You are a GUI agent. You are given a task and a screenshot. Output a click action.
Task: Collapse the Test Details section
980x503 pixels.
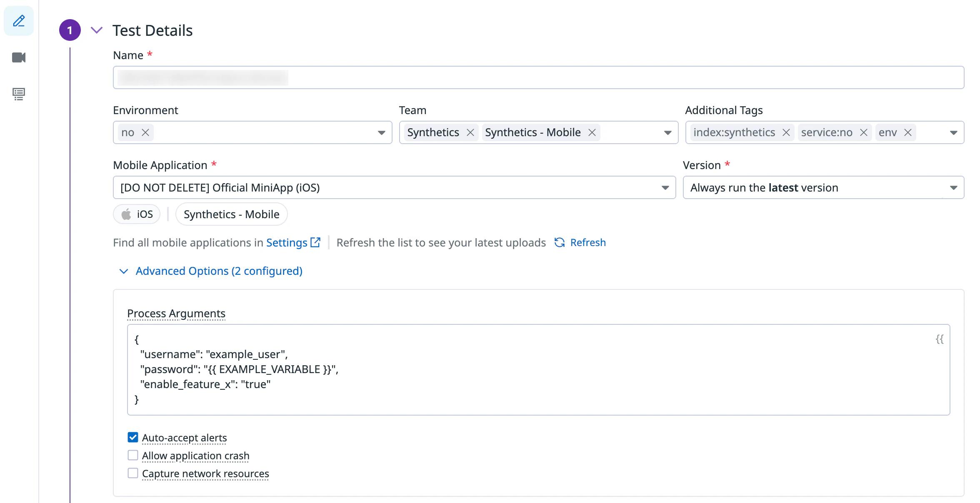(97, 30)
